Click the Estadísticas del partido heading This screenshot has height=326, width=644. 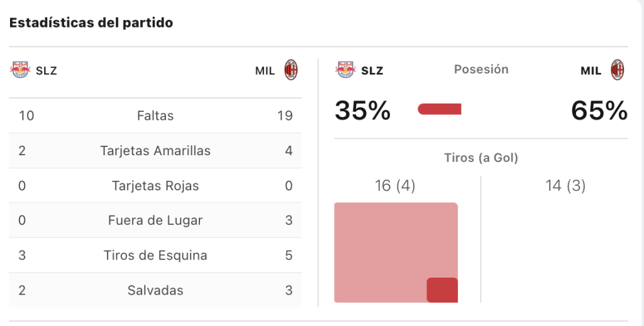click(91, 23)
